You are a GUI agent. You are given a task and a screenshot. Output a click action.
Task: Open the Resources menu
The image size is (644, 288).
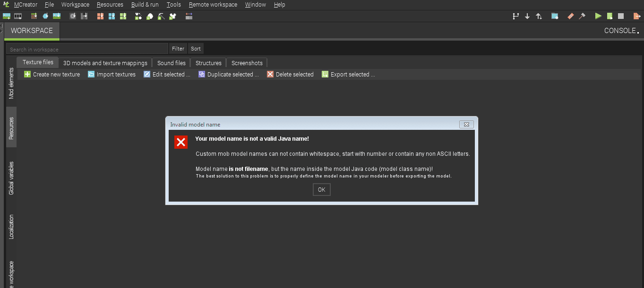click(x=110, y=4)
